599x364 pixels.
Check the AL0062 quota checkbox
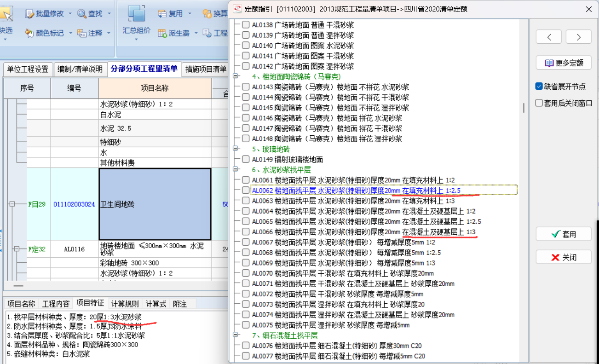[x=246, y=190]
